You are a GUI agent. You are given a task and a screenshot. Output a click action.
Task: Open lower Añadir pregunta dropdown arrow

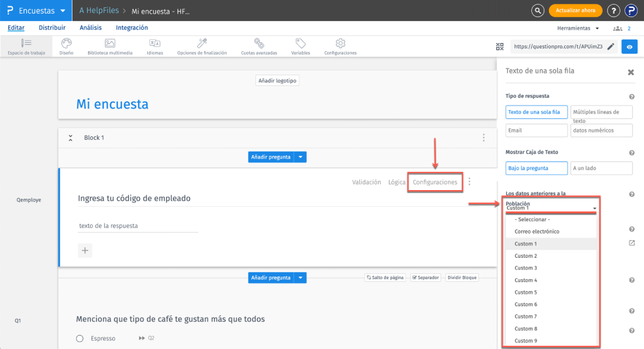click(x=301, y=278)
